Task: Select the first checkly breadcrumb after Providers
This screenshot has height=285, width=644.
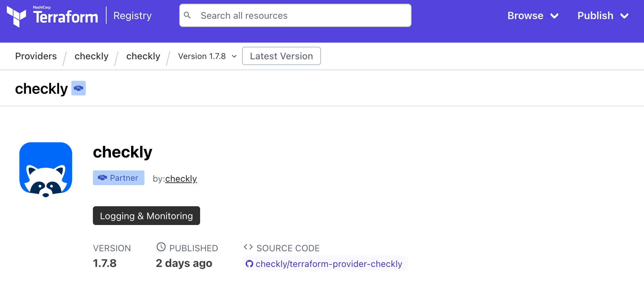Action: tap(92, 56)
